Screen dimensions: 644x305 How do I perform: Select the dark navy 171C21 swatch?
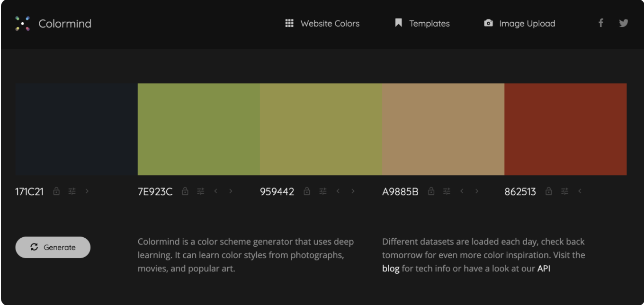[76, 129]
